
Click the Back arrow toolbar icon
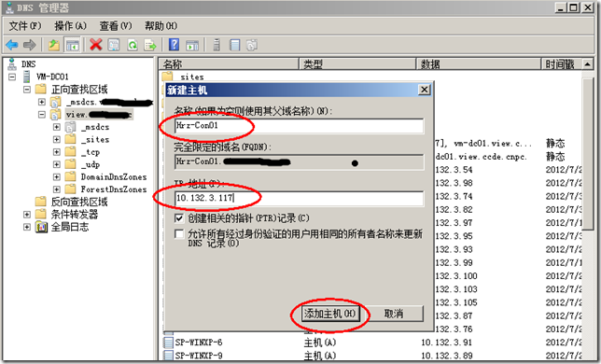(x=12, y=45)
